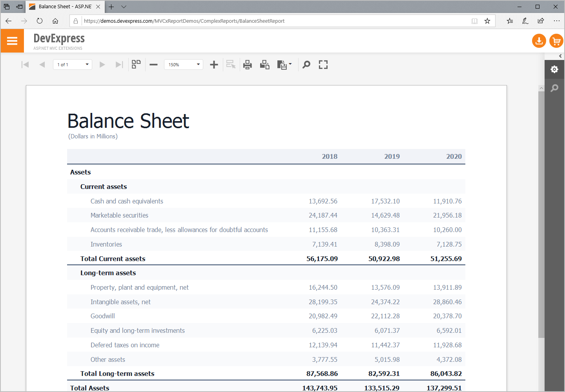565x392 pixels.
Task: Click the orange download icon in header
Action: tap(539, 41)
